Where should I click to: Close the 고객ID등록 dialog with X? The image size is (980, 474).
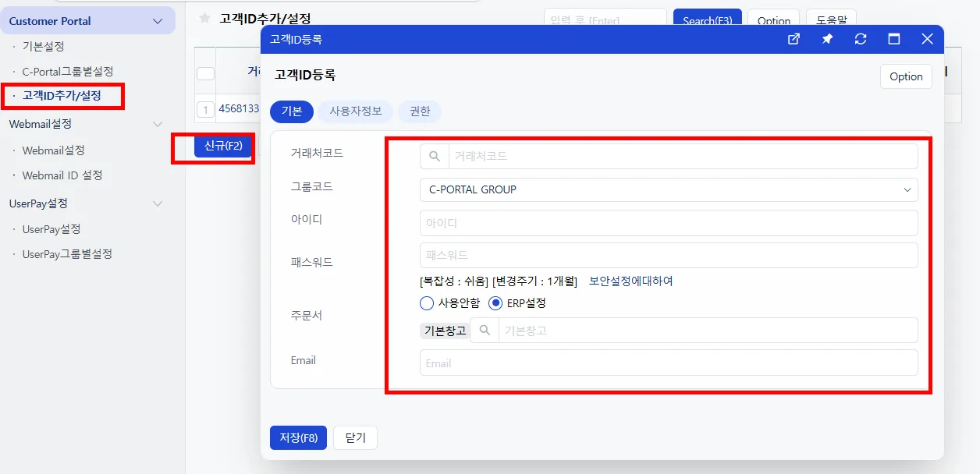pyautogui.click(x=927, y=39)
